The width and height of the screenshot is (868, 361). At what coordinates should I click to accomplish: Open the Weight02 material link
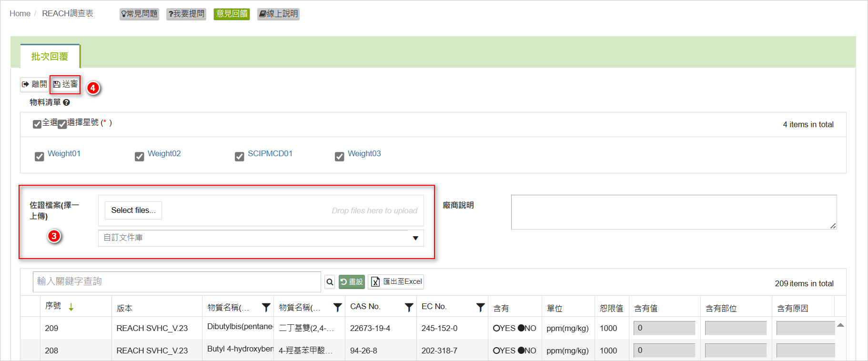164,154
